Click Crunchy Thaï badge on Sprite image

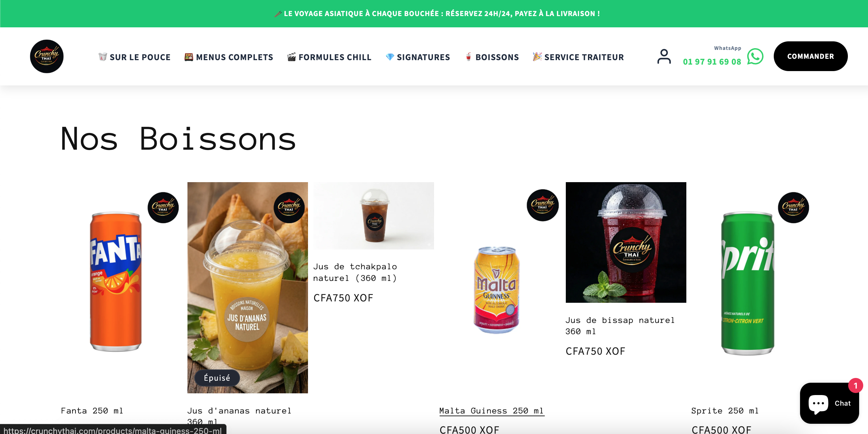click(794, 207)
